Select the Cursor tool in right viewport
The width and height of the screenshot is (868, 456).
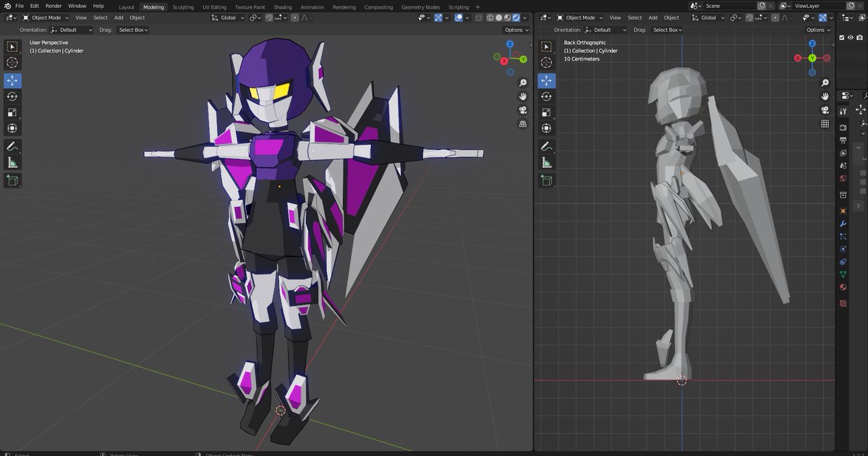point(547,63)
